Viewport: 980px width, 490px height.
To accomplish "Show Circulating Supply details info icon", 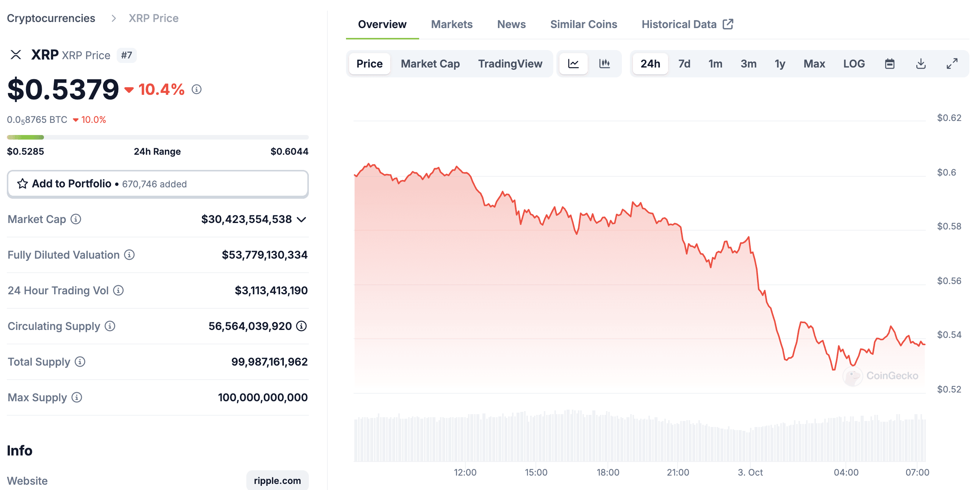I will click(x=302, y=326).
